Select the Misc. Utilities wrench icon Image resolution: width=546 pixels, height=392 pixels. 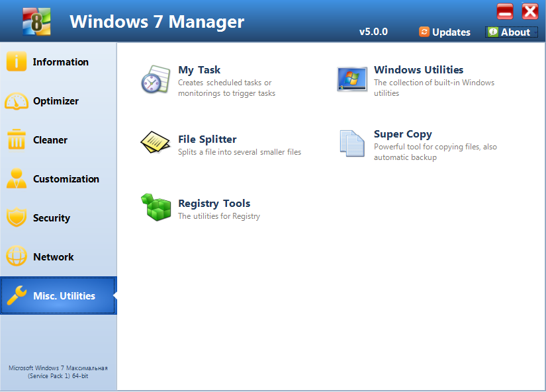(x=16, y=295)
